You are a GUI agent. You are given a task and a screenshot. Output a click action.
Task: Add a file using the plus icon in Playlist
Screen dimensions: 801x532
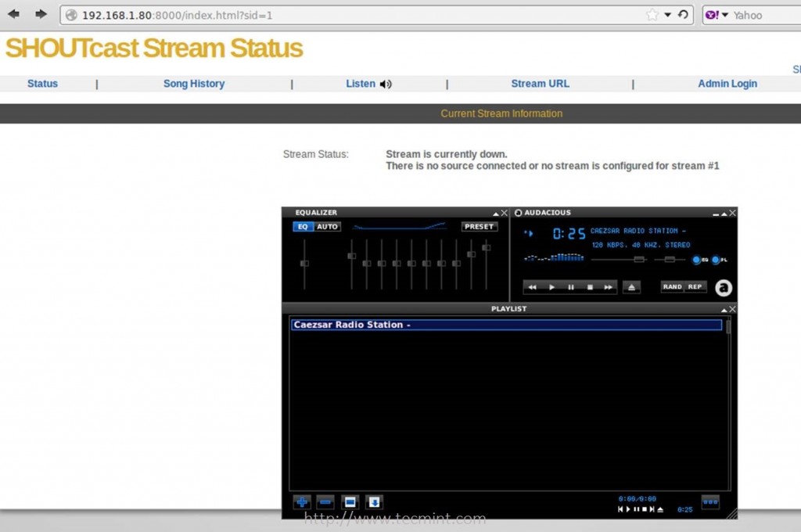301,501
